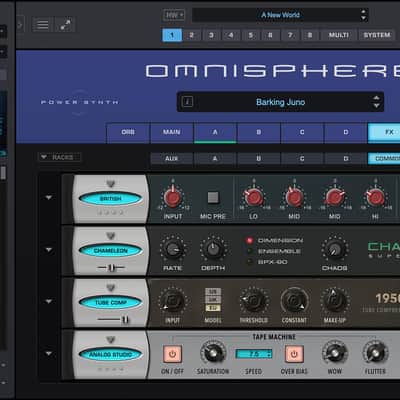Screen dimensions: 400x400
Task: Click the Barking Juno patch stepper arrows
Action: point(376,102)
